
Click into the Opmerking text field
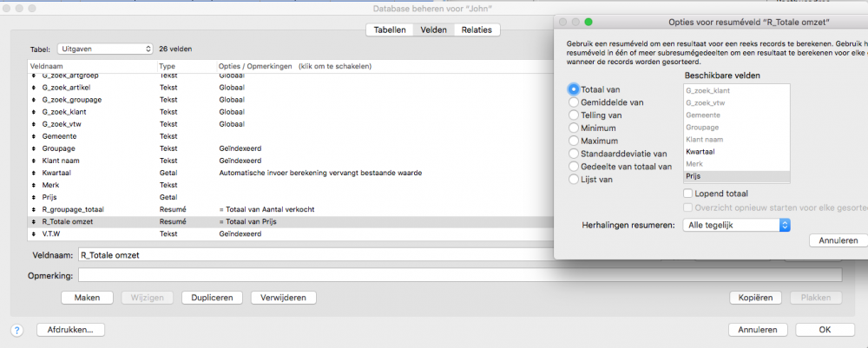pyautogui.click(x=460, y=275)
